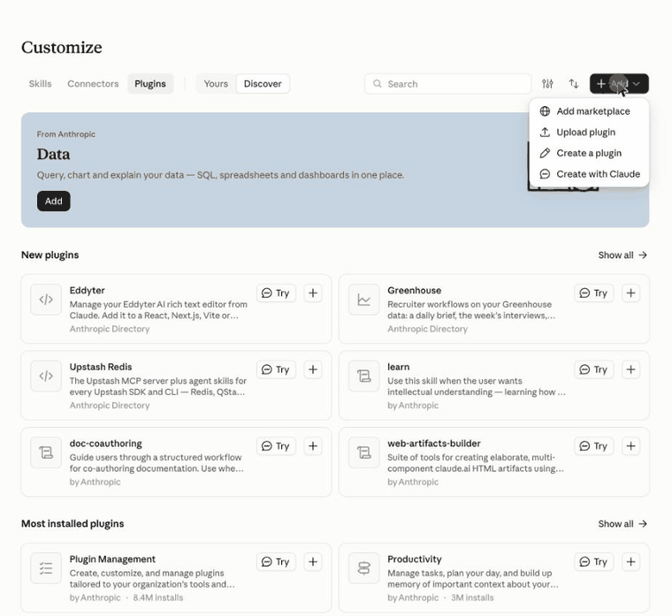Screen dimensions: 672x616
Task: Open the web-artifacts-builder title
Action: 434,444
